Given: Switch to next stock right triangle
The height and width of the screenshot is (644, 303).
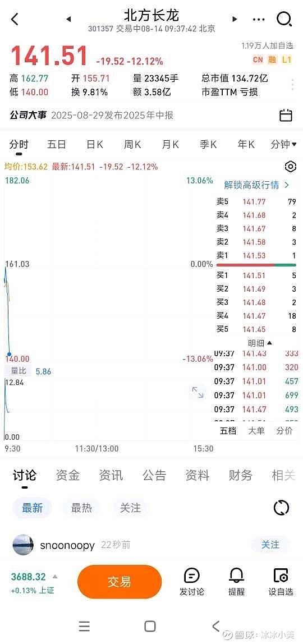Looking at the screenshot, I should 235,19.
